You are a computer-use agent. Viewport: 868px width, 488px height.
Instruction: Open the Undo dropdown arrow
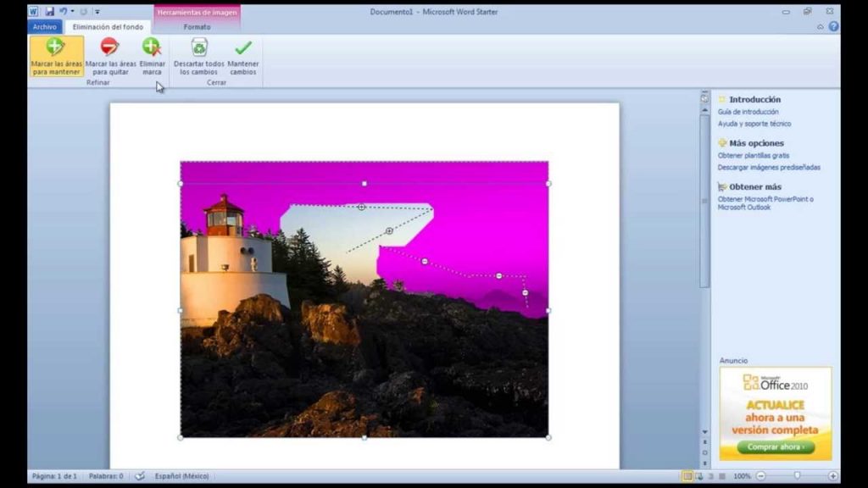[73, 11]
